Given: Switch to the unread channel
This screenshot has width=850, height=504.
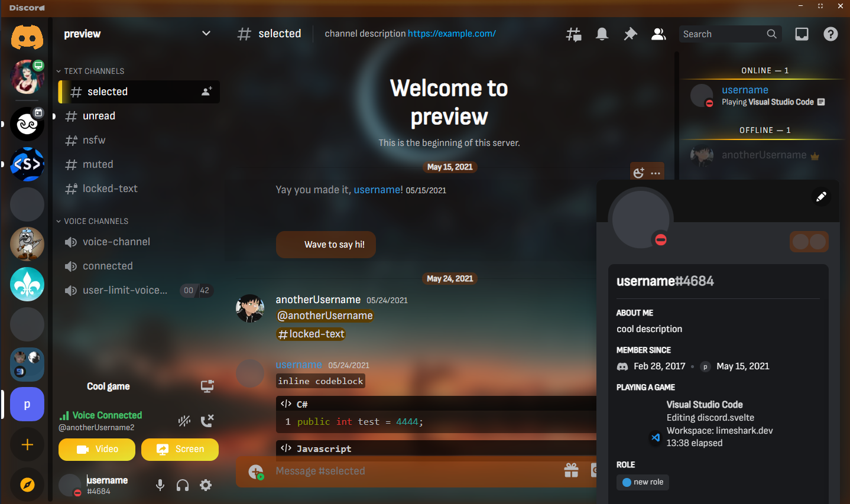Looking at the screenshot, I should coord(99,116).
